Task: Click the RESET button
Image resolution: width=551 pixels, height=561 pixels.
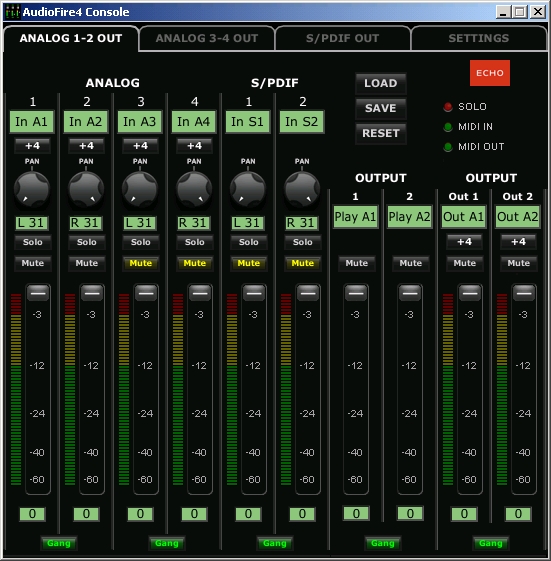Action: click(x=381, y=133)
